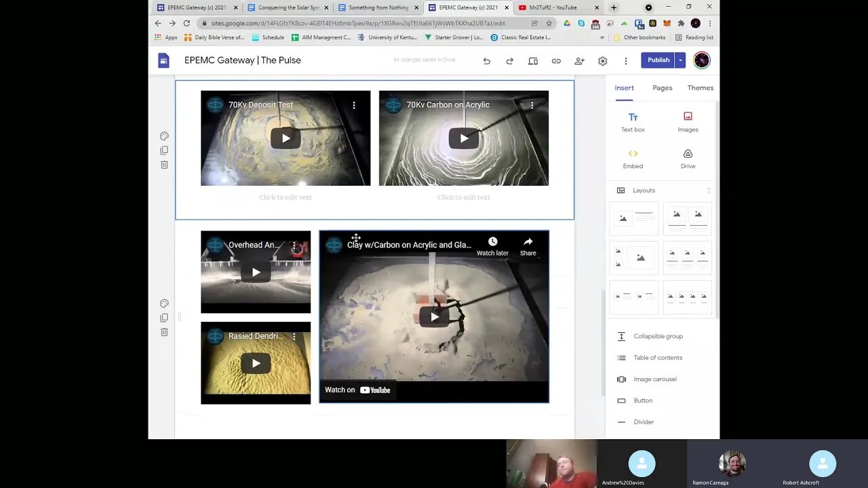Image resolution: width=868 pixels, height=488 pixels.
Task: Open Share with others icon
Action: pyautogui.click(x=579, y=61)
